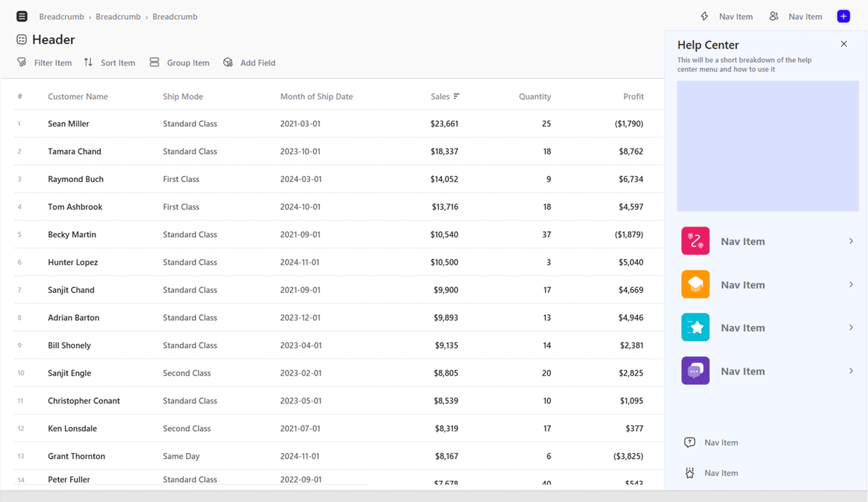Go to the first Breadcrumb link
This screenshot has width=868, height=502.
tap(62, 17)
